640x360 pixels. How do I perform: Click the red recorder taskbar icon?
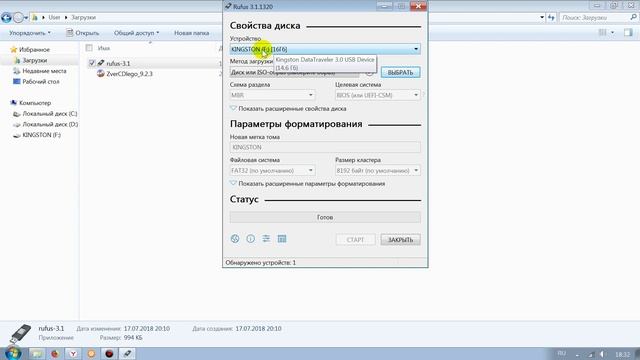point(109,353)
